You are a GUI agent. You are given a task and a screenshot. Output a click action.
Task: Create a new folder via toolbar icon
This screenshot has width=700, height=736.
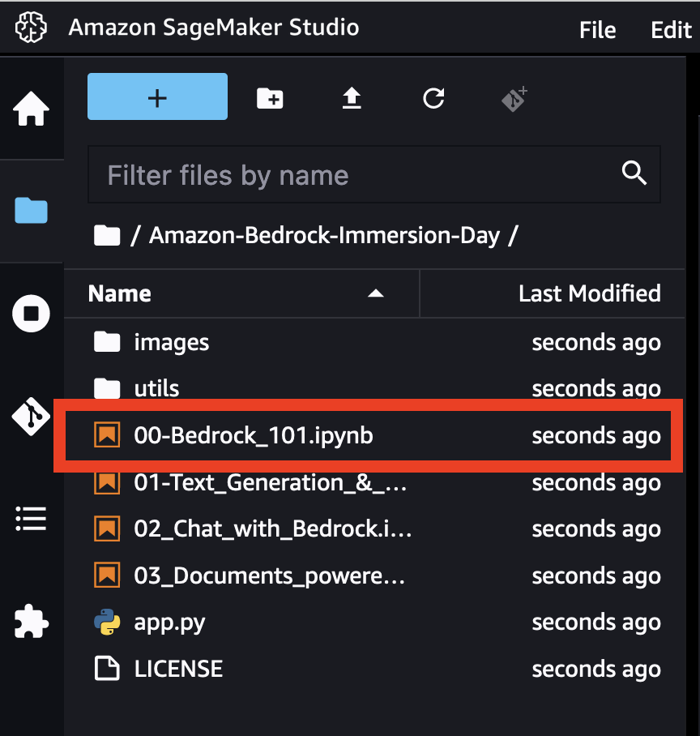point(270,99)
